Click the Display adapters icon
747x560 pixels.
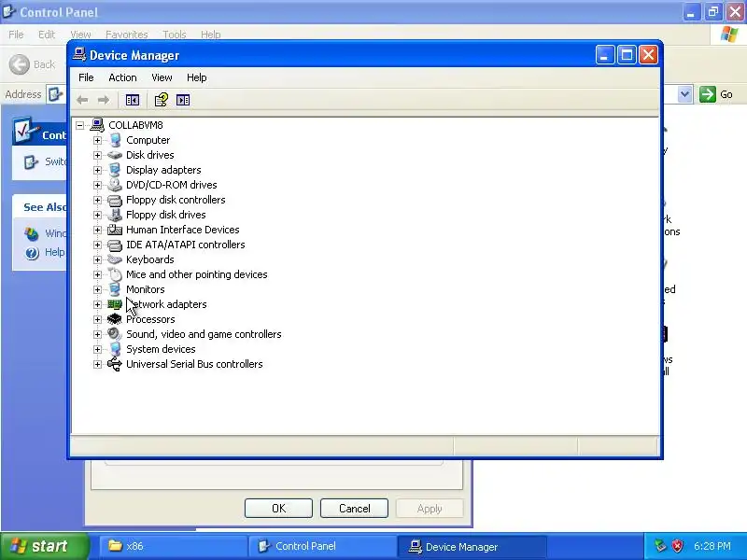point(115,170)
